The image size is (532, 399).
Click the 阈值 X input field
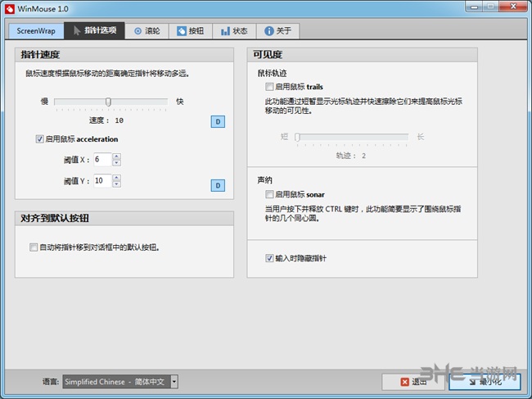(102, 159)
